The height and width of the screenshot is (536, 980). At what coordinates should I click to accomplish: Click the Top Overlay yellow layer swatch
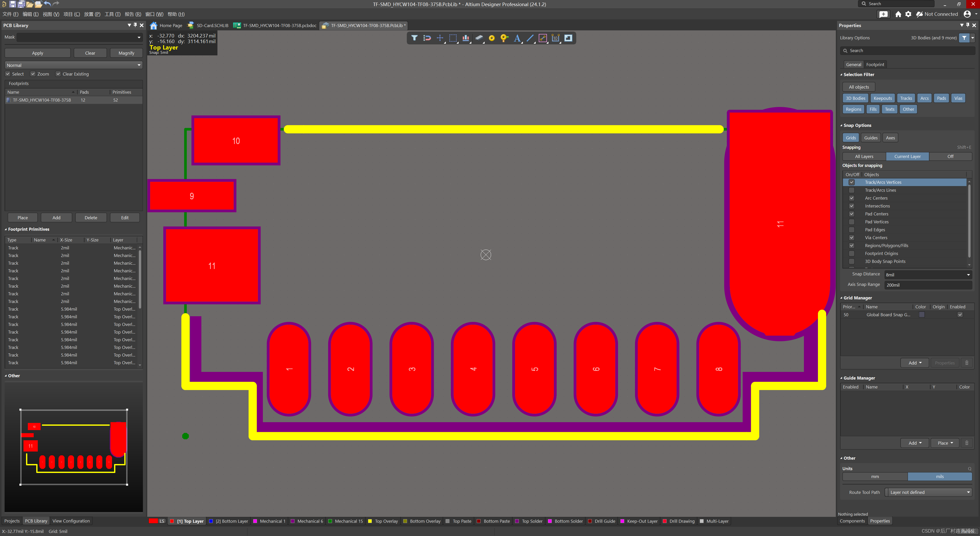click(x=370, y=521)
